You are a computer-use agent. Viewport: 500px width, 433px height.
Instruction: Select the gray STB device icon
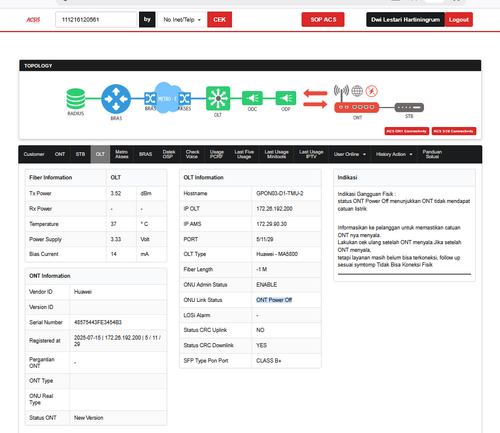[409, 107]
